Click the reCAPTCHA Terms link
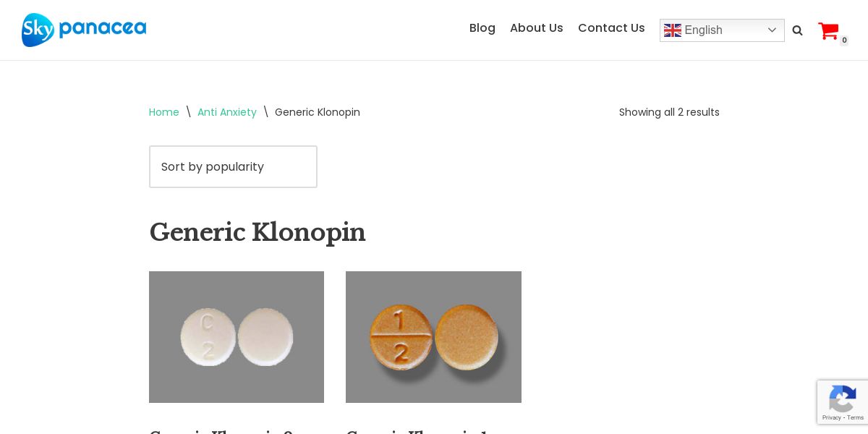This screenshot has height=434, width=868. click(x=856, y=417)
